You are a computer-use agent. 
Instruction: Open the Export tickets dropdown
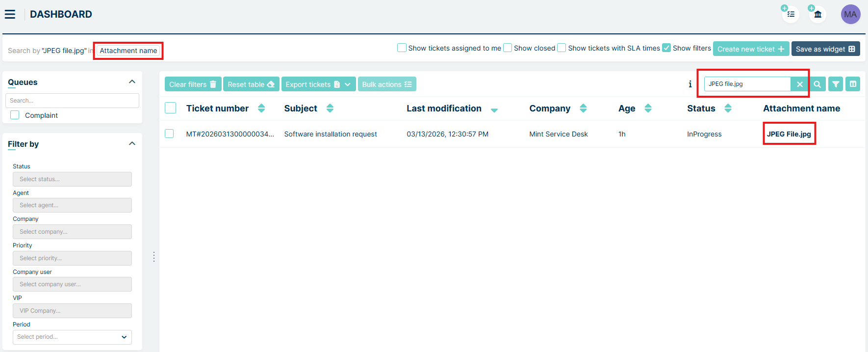coord(347,84)
